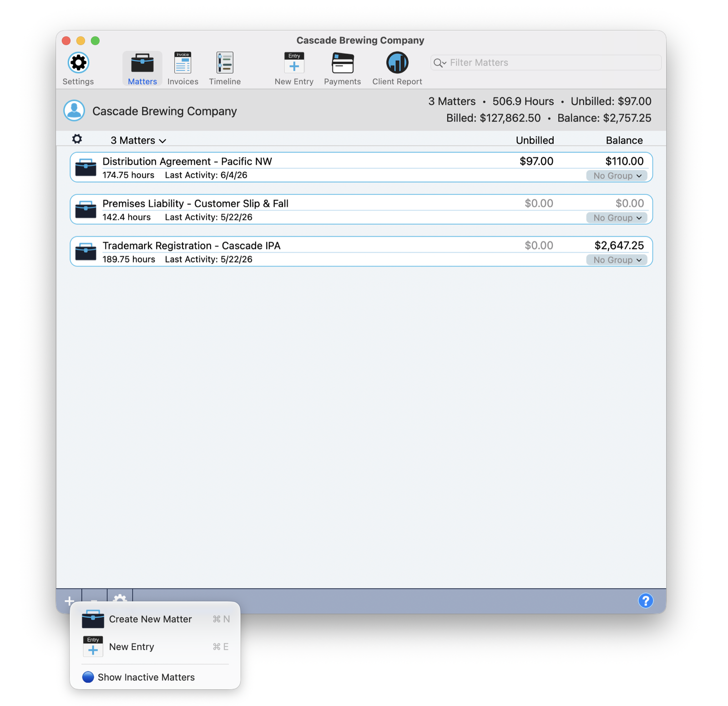Click the 506.9 Hours summary text
The image size is (728, 706).
pyautogui.click(x=523, y=101)
